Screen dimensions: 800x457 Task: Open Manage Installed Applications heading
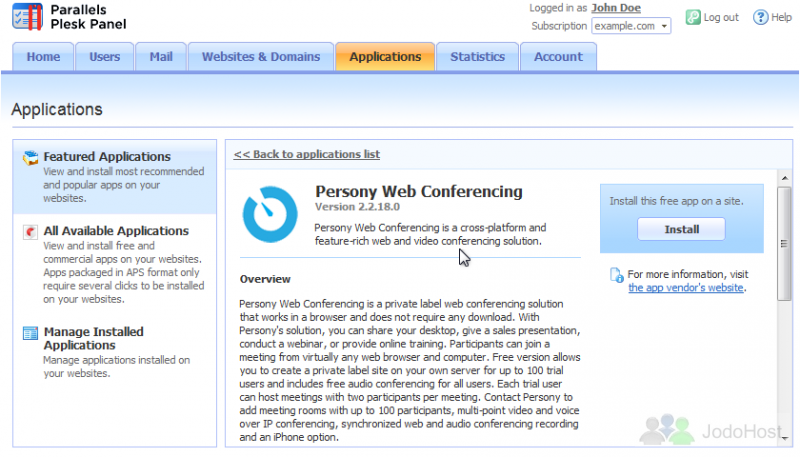point(93,338)
